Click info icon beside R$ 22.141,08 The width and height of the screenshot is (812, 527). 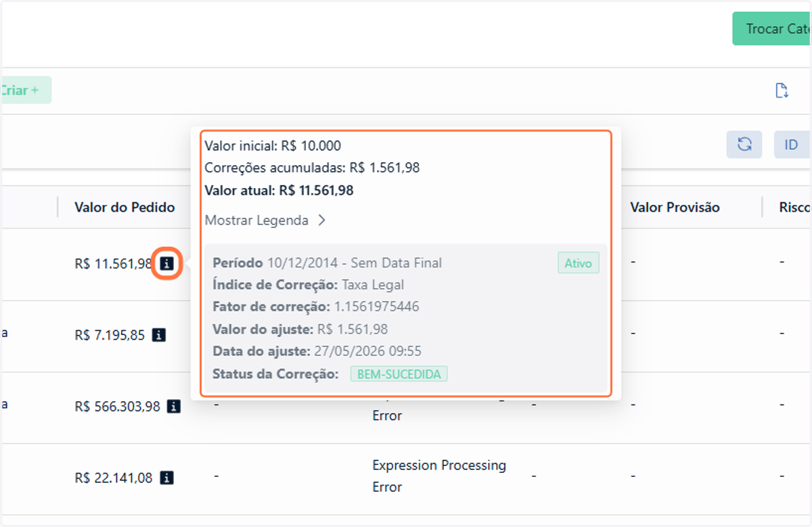click(x=167, y=478)
